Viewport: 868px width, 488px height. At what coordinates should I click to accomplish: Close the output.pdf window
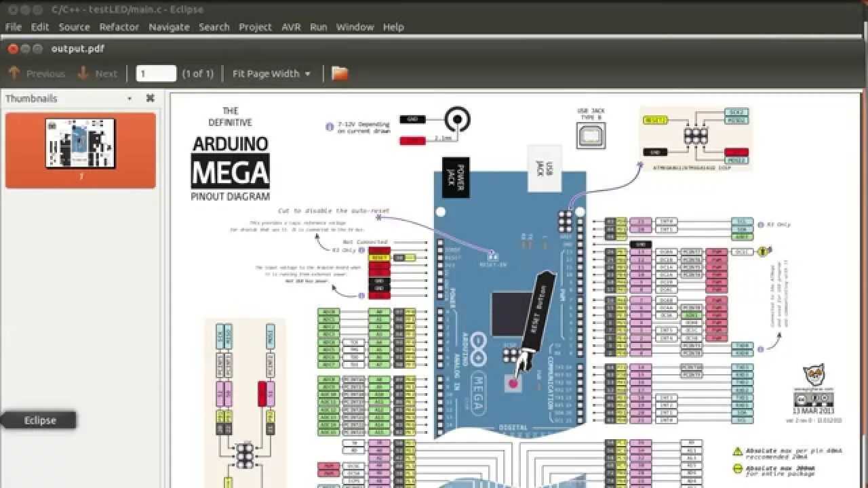click(12, 49)
